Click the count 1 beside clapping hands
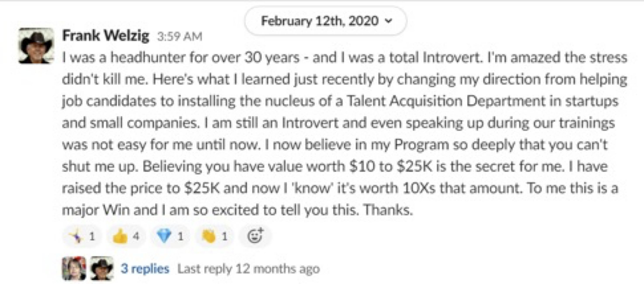Image resolution: width=644 pixels, height=284 pixels. pos(225,236)
